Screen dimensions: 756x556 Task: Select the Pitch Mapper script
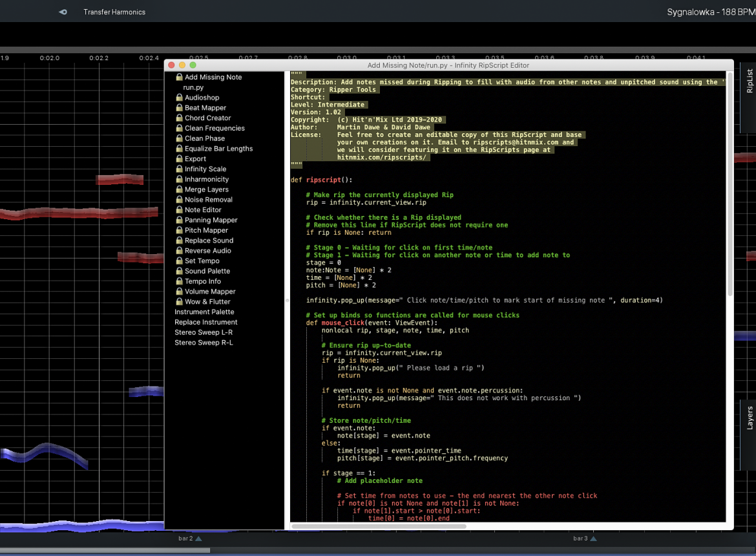[206, 230]
